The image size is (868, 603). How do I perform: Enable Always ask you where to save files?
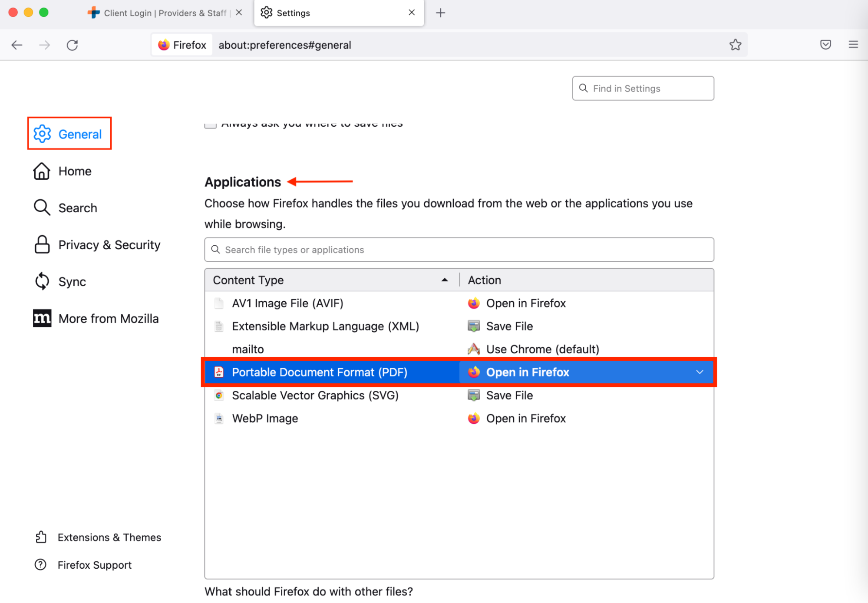click(210, 124)
